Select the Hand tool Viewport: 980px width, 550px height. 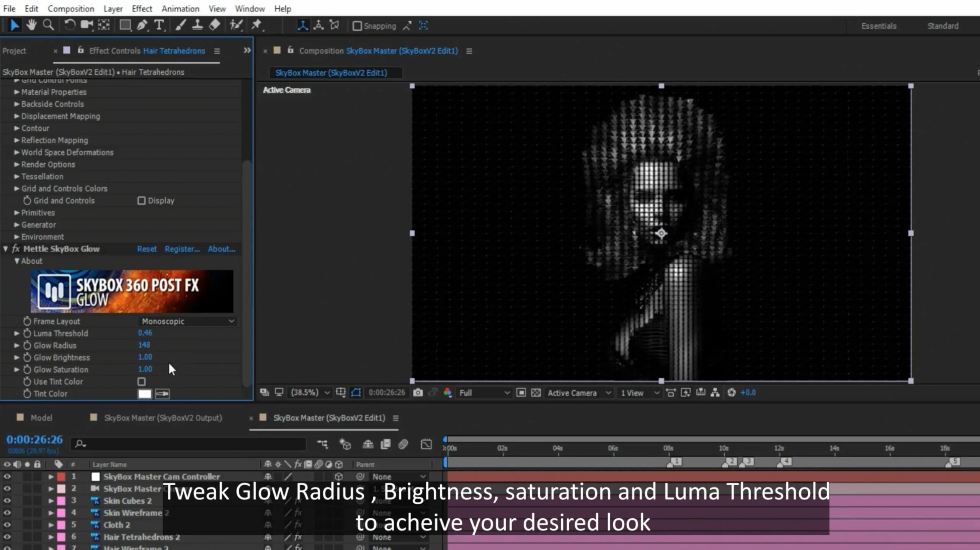(x=31, y=25)
